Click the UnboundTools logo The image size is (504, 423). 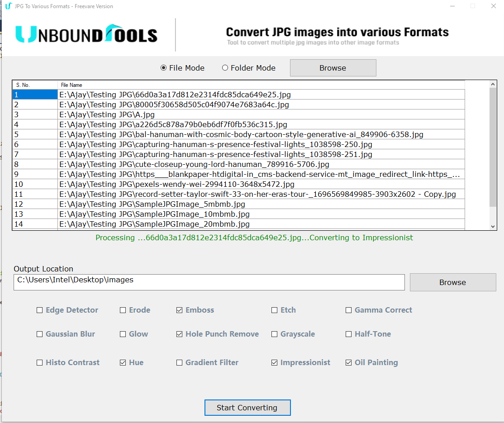click(86, 33)
